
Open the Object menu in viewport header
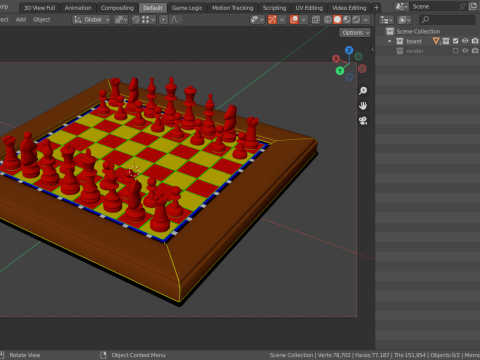42,20
